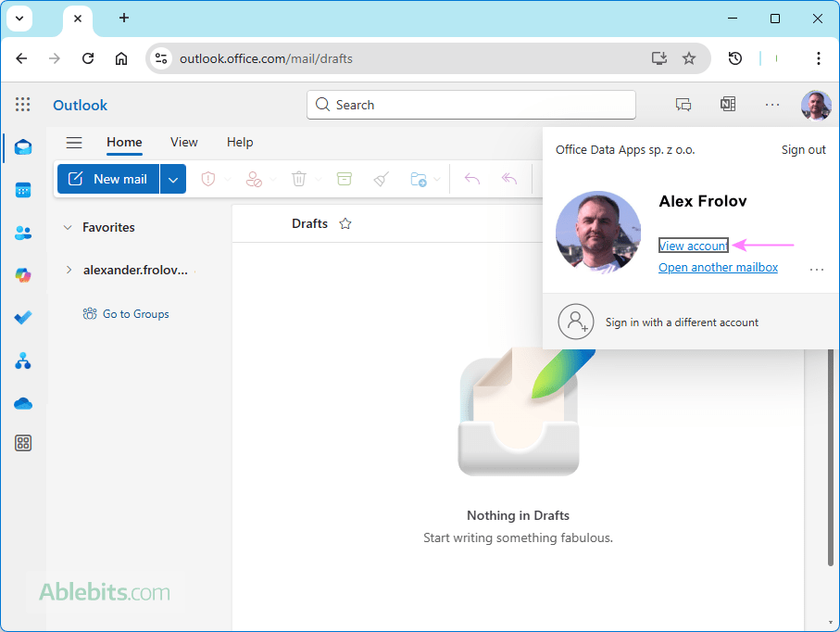Open the Teams chat icon in header
The image size is (840, 632).
pyautogui.click(x=683, y=104)
